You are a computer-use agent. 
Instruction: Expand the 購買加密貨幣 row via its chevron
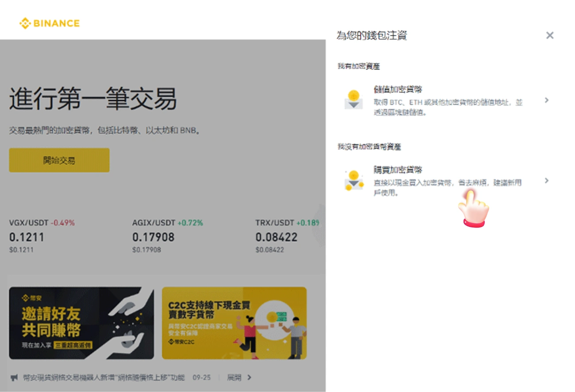coord(547,181)
